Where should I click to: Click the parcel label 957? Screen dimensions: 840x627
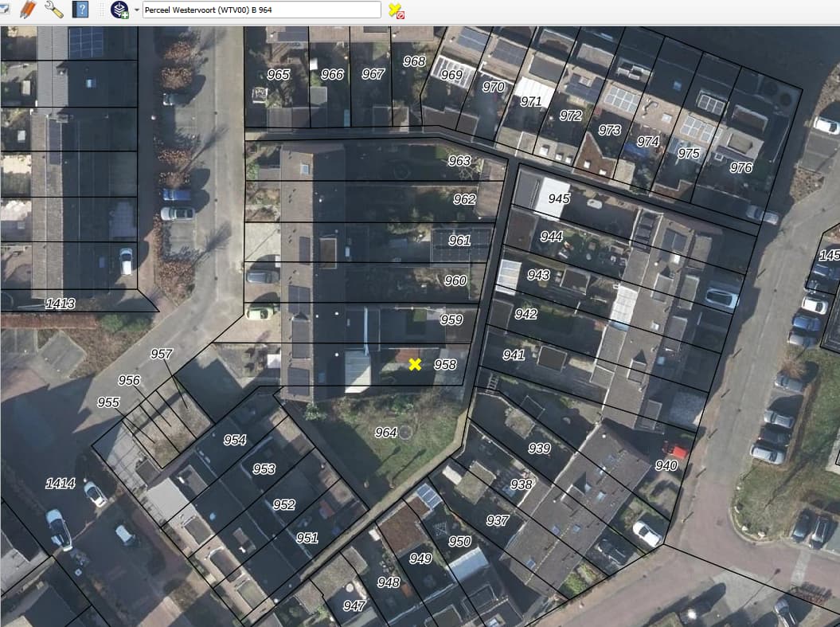pos(162,354)
